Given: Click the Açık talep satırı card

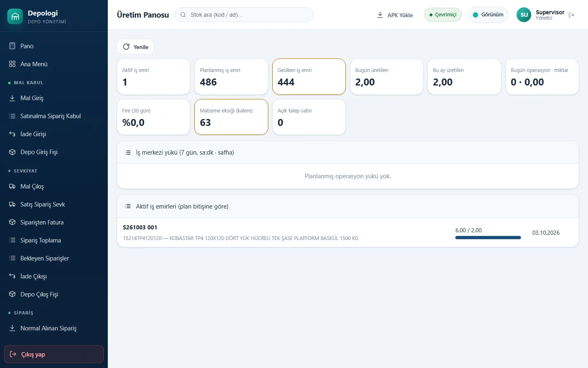Looking at the screenshot, I should [x=309, y=117].
